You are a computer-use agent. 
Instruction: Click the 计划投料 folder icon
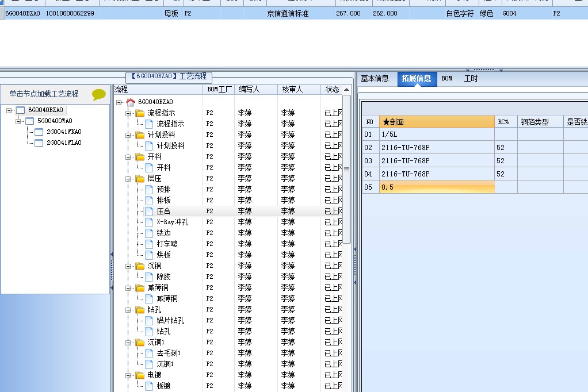140,135
